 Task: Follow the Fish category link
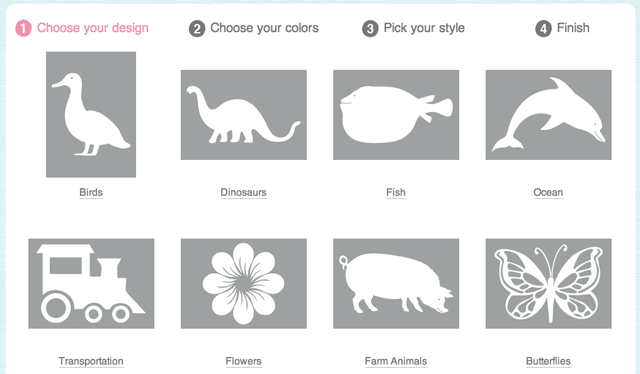(x=396, y=192)
